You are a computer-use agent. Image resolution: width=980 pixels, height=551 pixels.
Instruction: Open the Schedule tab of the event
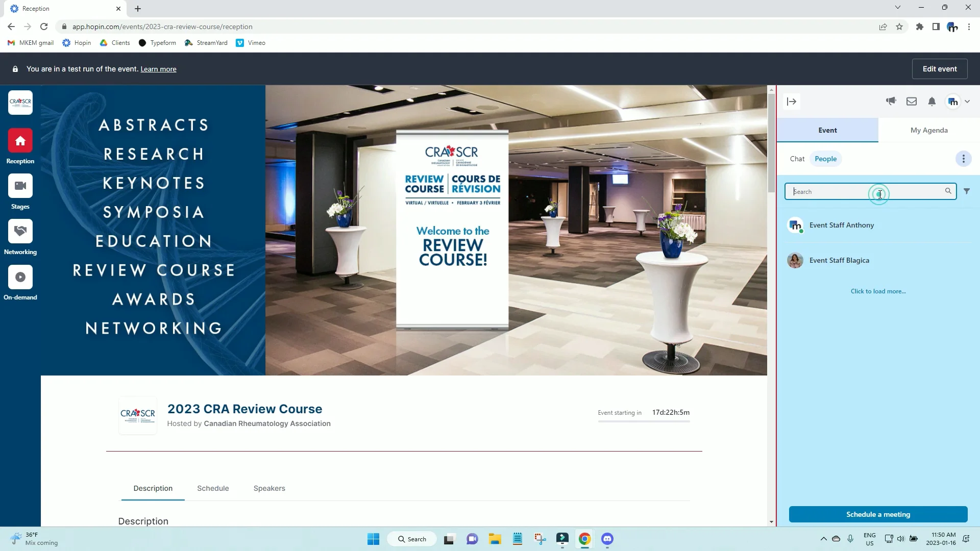tap(213, 488)
